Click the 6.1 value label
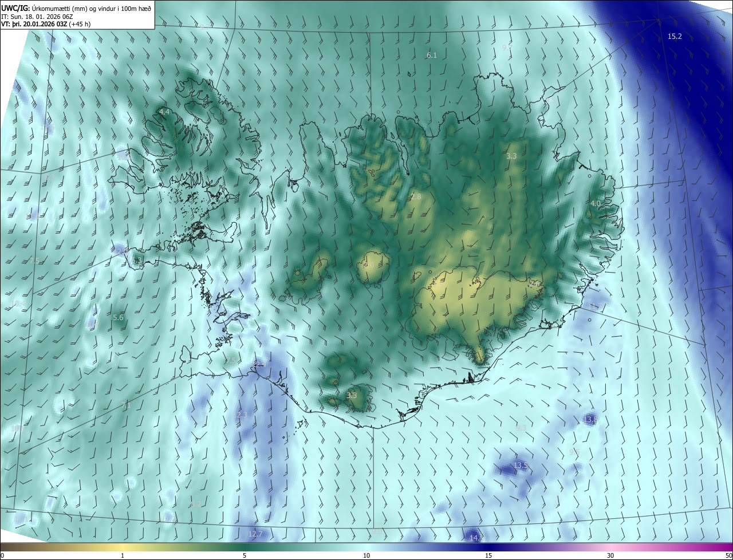Screen dimensions: 733x560 point(432,56)
